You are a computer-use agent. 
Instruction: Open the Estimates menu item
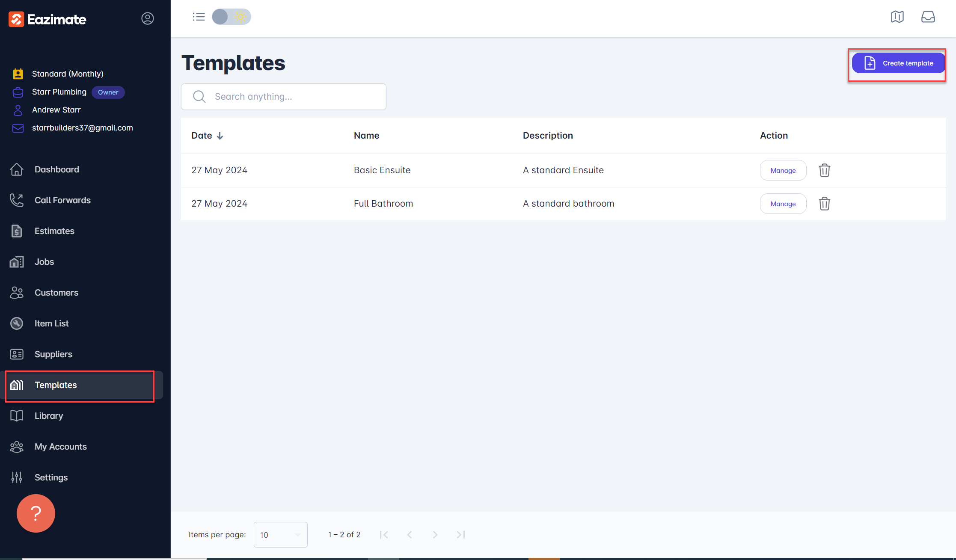[54, 231]
